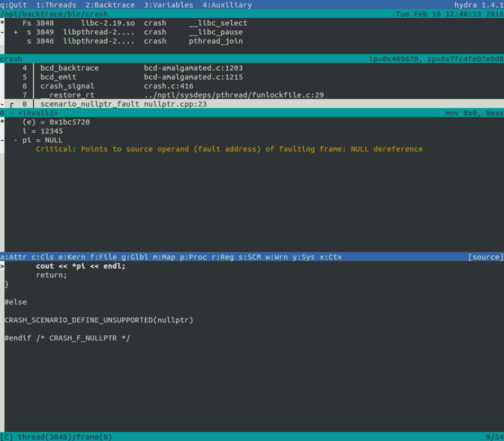The width and height of the screenshot is (504, 441).
Task: Collapse the pi = NULL variable
Action: tap(15, 140)
